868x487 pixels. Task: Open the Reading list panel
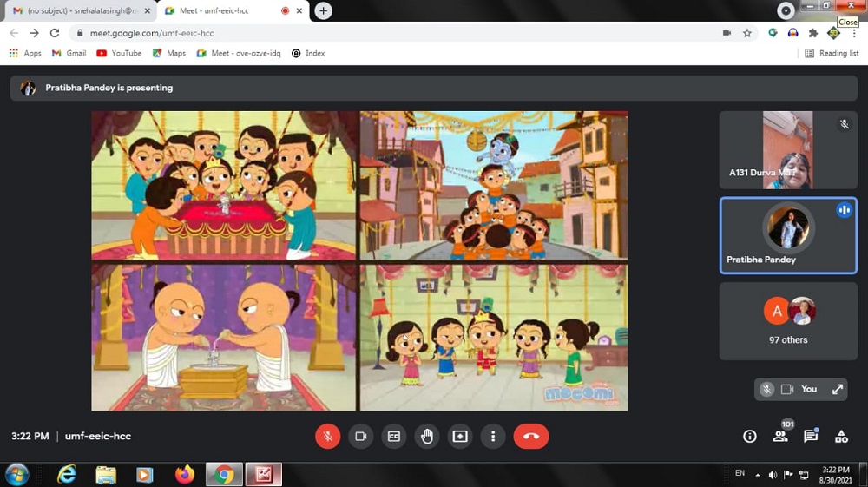[x=832, y=53]
